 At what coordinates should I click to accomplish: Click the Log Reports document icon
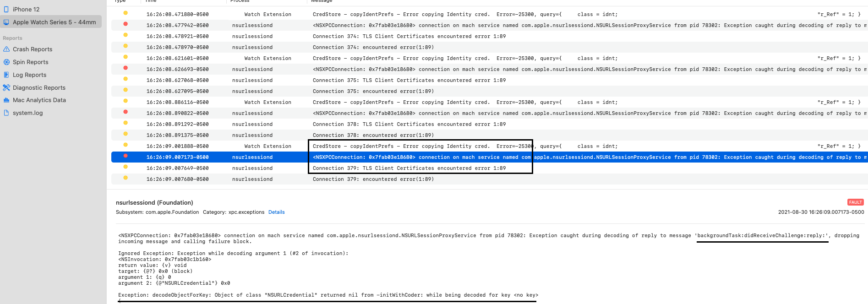[x=6, y=75]
